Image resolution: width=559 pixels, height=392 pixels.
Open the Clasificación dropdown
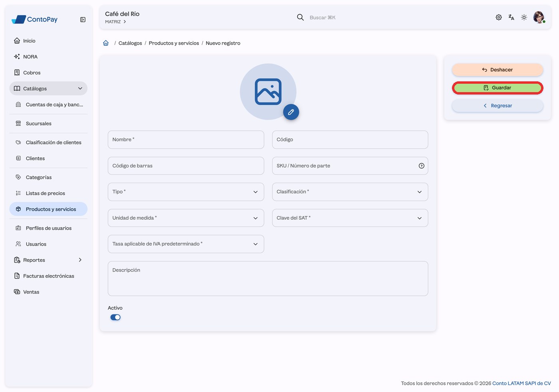(x=350, y=192)
